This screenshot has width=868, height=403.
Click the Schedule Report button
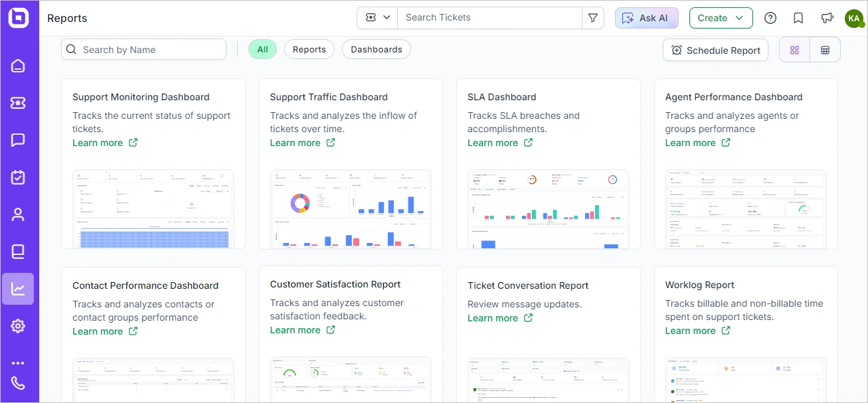point(715,50)
